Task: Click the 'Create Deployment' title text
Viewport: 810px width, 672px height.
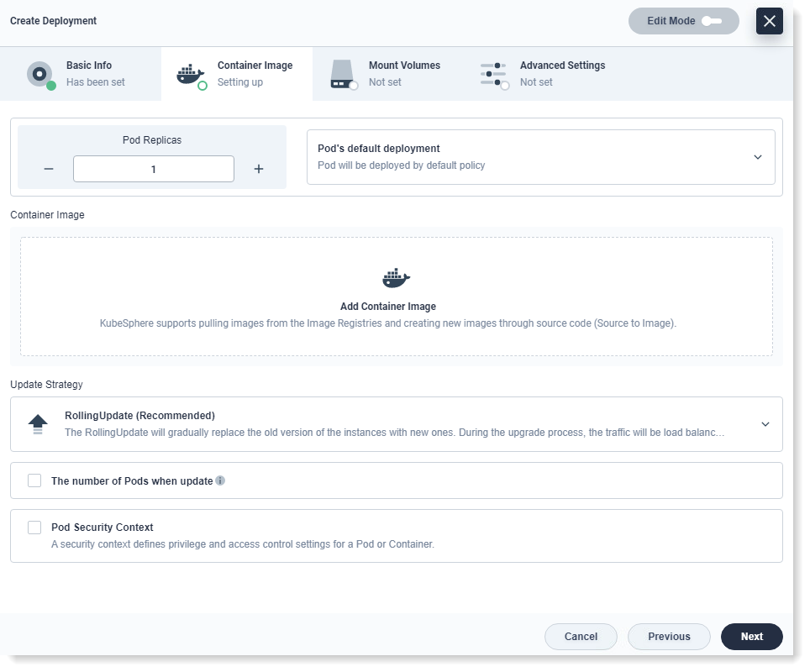Action: pyautogui.click(x=53, y=21)
